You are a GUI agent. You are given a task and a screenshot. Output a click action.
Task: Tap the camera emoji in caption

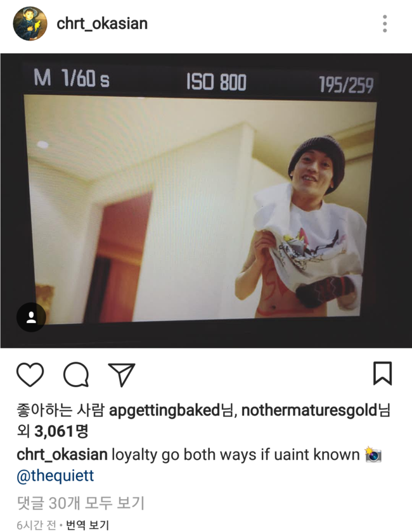[x=373, y=454]
